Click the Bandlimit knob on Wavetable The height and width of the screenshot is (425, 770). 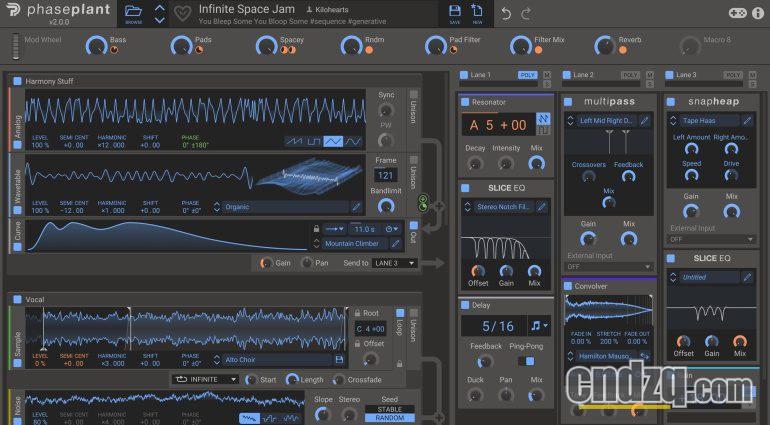(386, 206)
